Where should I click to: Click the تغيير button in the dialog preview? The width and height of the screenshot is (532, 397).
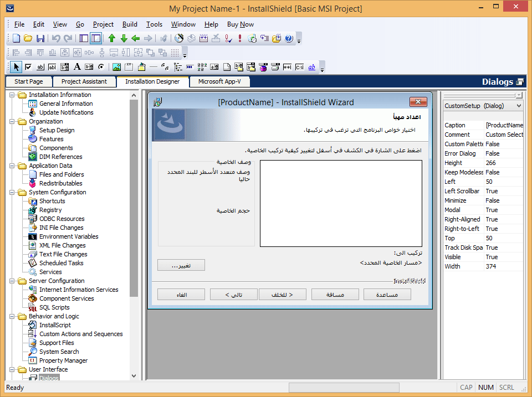(x=181, y=265)
